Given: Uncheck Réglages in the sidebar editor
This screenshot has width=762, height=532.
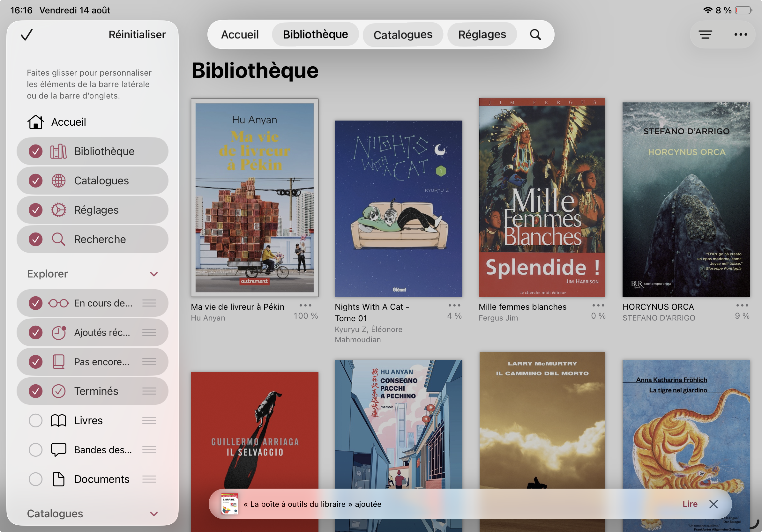Looking at the screenshot, I should tap(35, 210).
